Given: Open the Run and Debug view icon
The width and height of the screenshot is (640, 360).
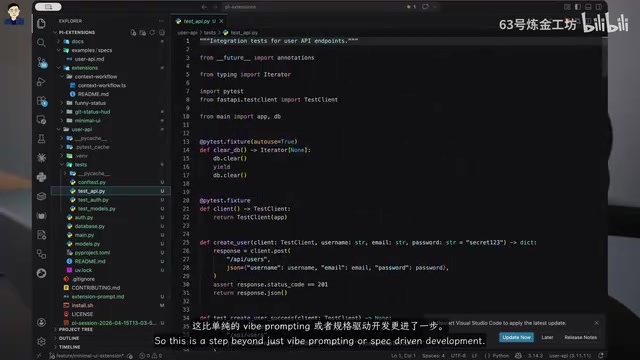Looking at the screenshot, I should pyautogui.click(x=41, y=81).
